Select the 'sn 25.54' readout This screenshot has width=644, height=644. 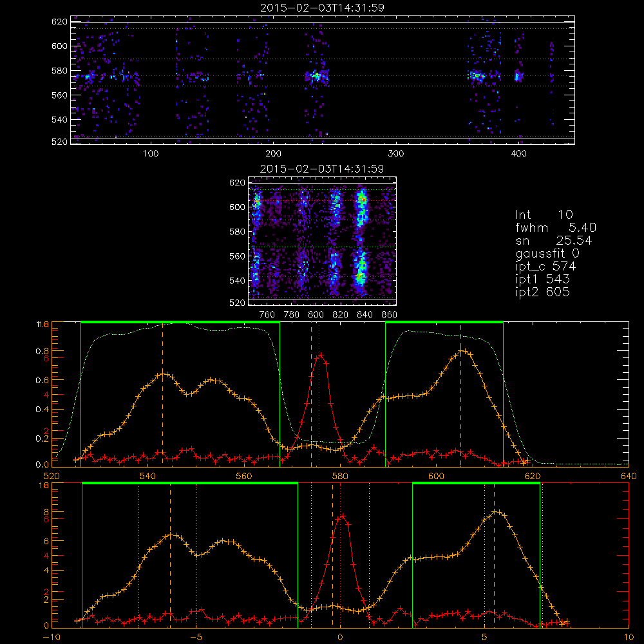point(554,240)
